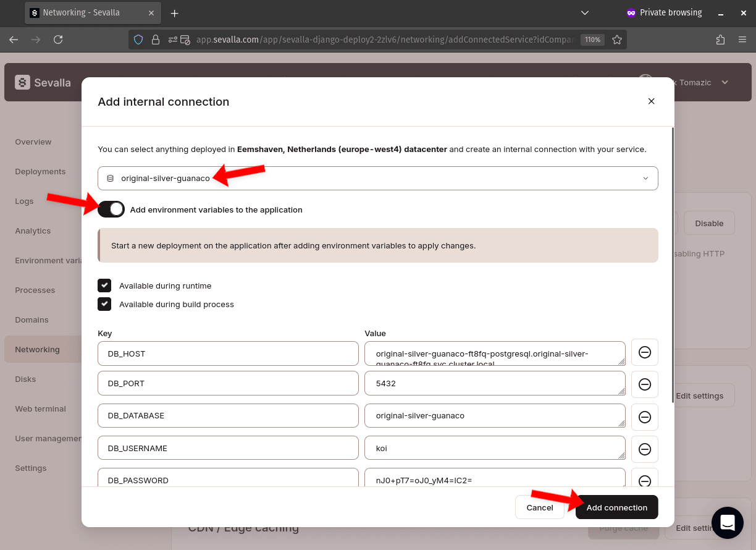This screenshot has height=550, width=756.
Task: Click inside the DB_DATABASE value field
Action: coord(494,415)
